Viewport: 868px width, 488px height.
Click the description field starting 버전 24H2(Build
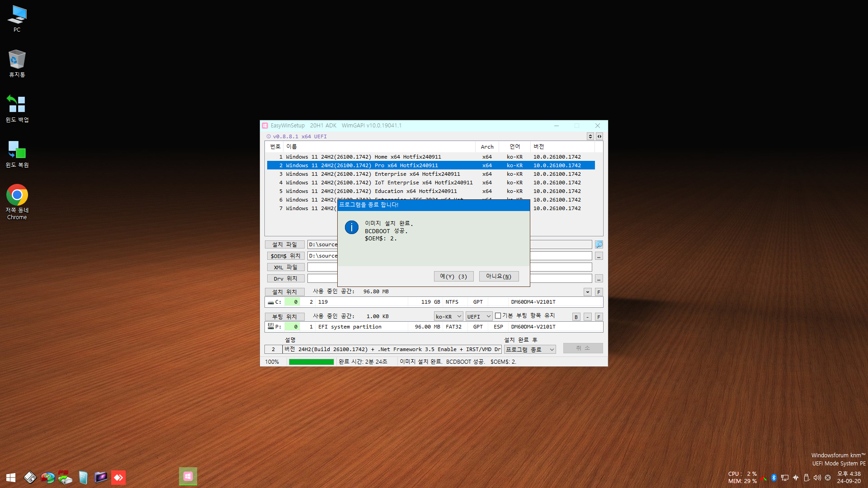click(x=392, y=349)
